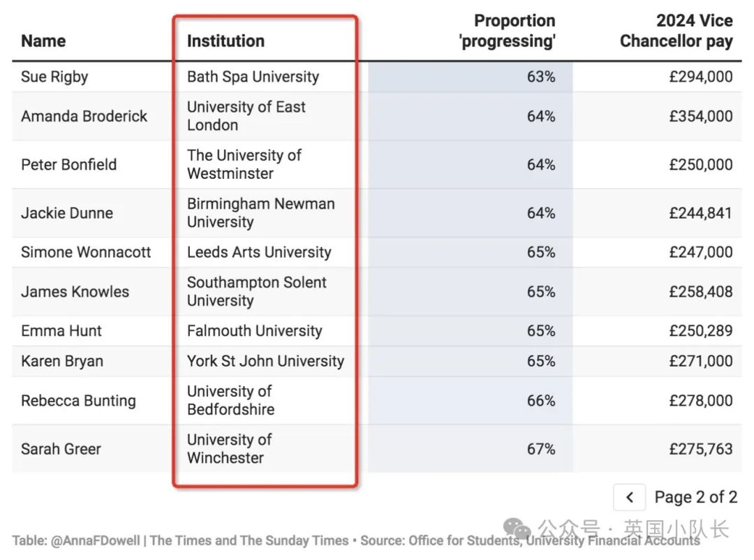Sort by the Institution column header
754x560 pixels.
(x=226, y=41)
